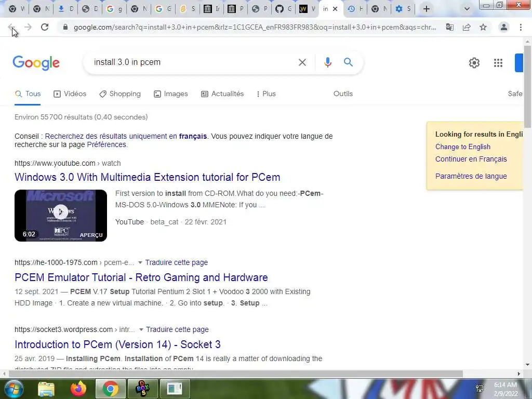
Task: Click into the search input field
Action: (192, 62)
